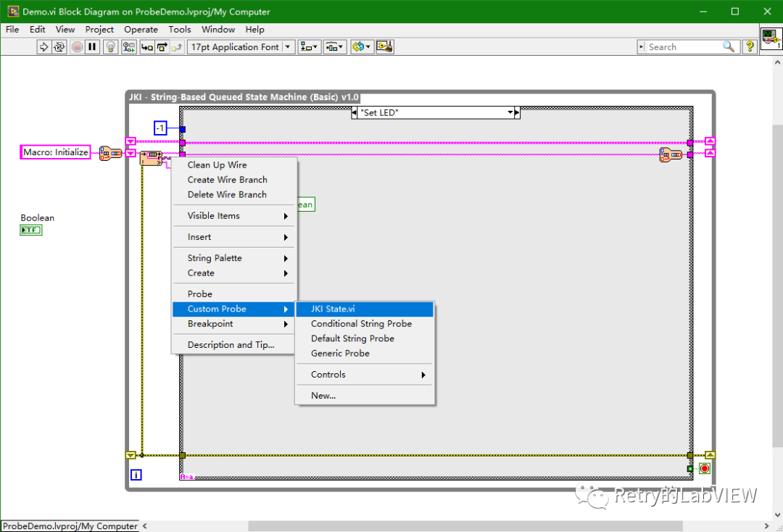783x532 pixels.
Task: Click the ProbeDemo.lvproj/My Computer context label
Action: [70, 526]
